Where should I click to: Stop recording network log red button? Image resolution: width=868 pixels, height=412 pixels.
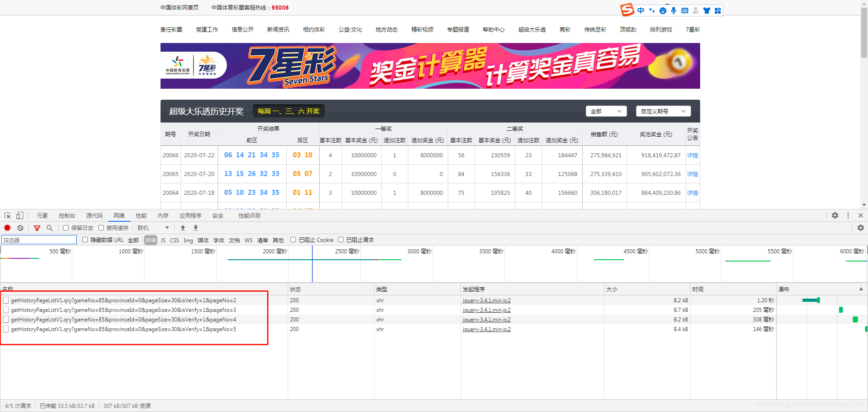coord(7,228)
